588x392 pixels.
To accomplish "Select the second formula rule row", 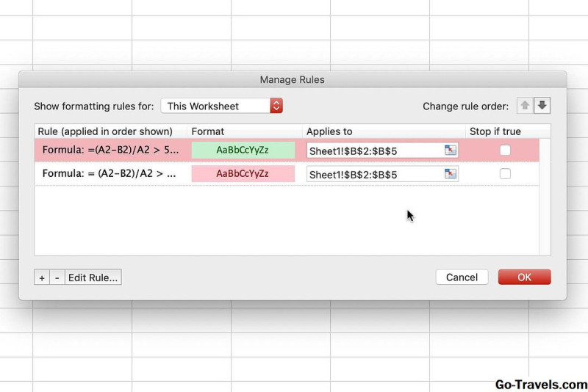I will click(x=287, y=174).
